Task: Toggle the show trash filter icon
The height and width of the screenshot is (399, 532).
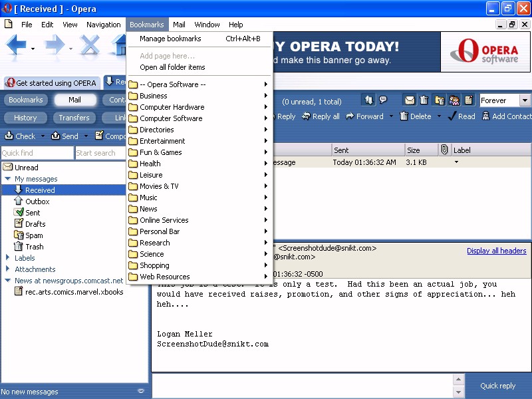Action: point(424,100)
